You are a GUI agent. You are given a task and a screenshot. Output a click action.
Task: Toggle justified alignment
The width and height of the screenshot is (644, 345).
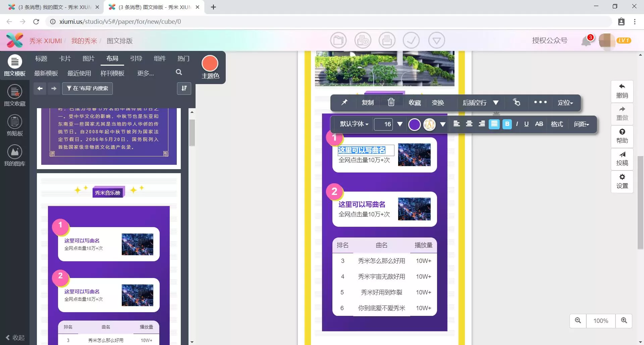pos(494,124)
